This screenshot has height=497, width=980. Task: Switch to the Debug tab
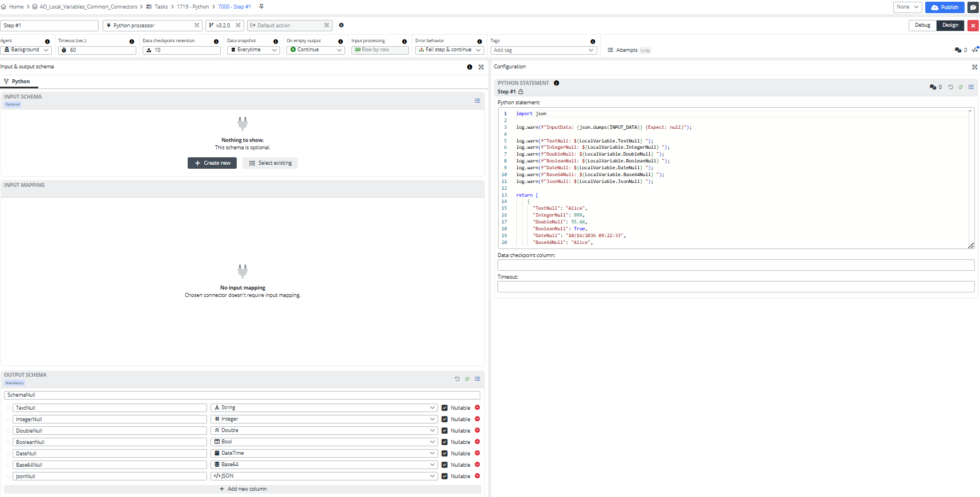(x=922, y=25)
